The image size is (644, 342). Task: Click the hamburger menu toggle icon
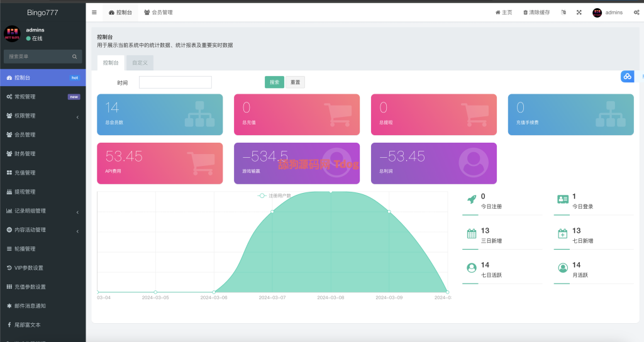(94, 13)
